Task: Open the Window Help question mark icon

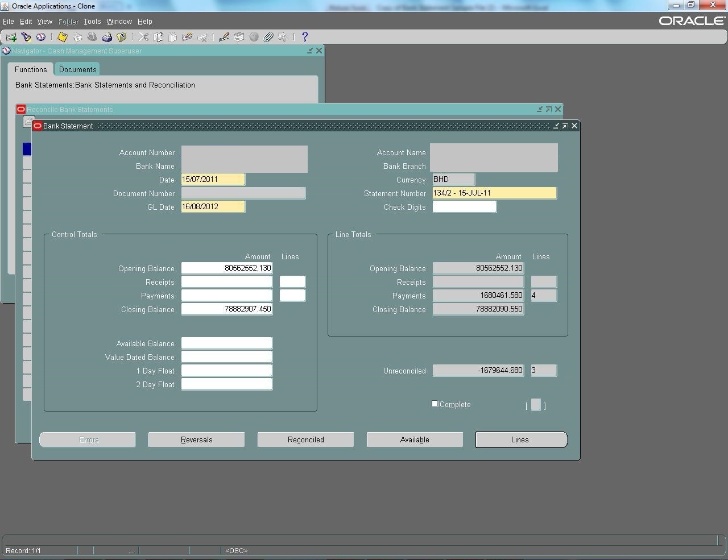Action: coord(305,38)
